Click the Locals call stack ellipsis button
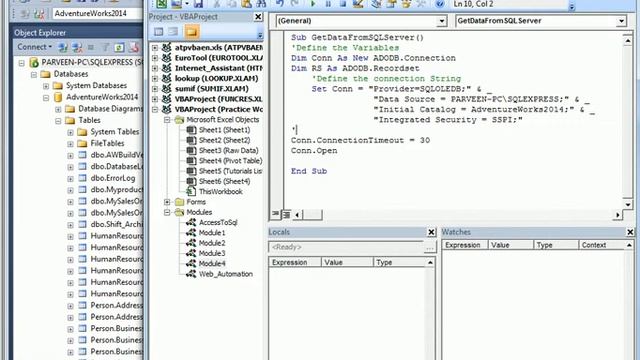Viewport: 640px width, 360px height. [x=429, y=247]
